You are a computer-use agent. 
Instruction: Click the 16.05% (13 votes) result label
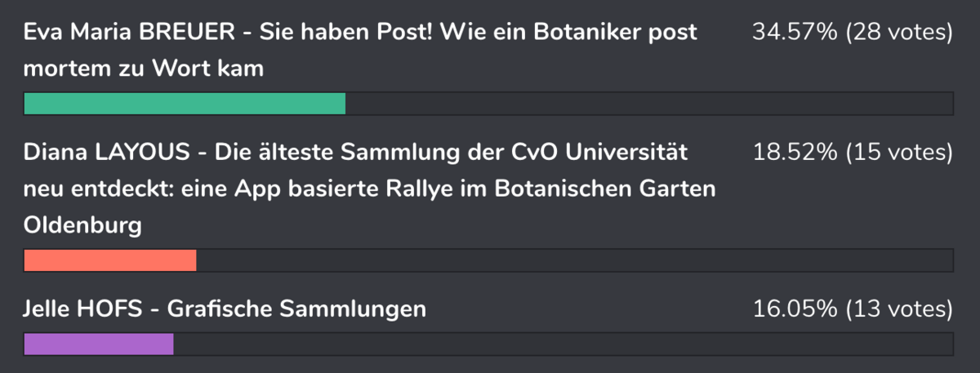(853, 309)
